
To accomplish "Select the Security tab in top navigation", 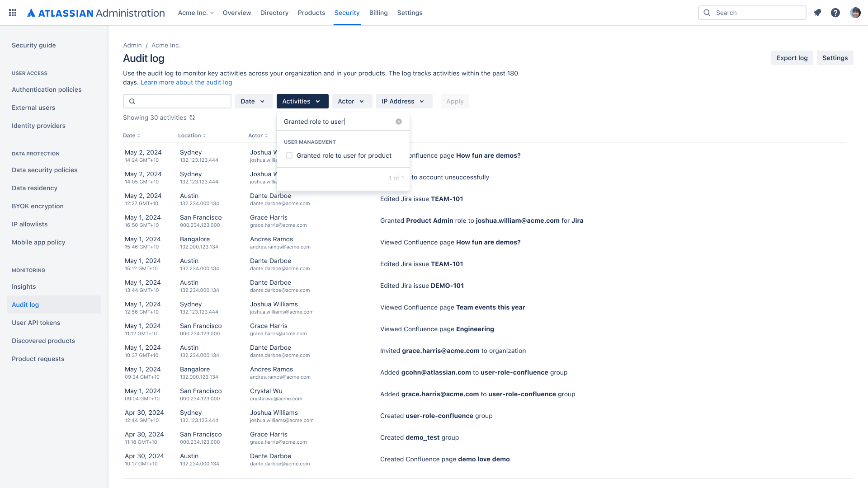I will (347, 13).
